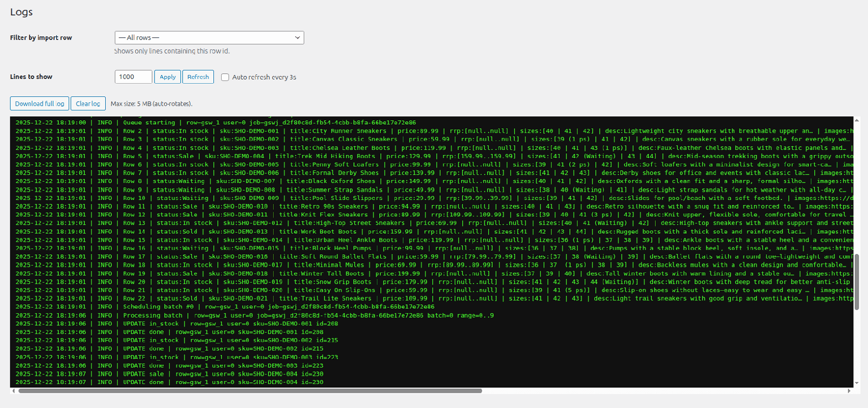This screenshot has height=408, width=868.
Task: Open the "All rows" filter dropdown
Action: coord(209,38)
